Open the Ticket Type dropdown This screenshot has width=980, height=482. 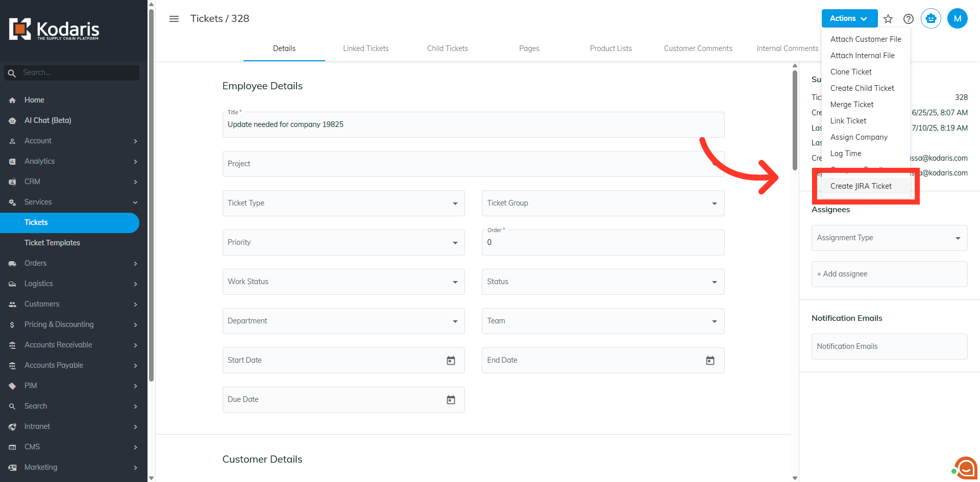[344, 203]
